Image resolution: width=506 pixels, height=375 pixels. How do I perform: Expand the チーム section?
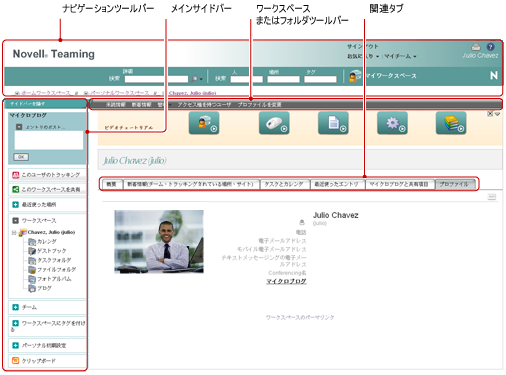pos(15,307)
